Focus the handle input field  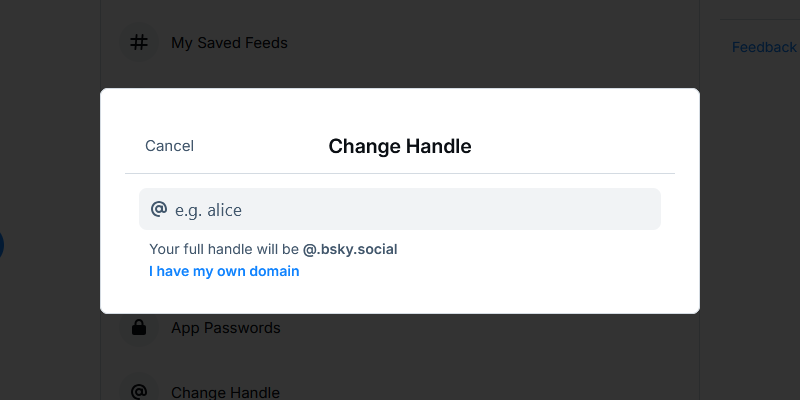tap(400, 209)
